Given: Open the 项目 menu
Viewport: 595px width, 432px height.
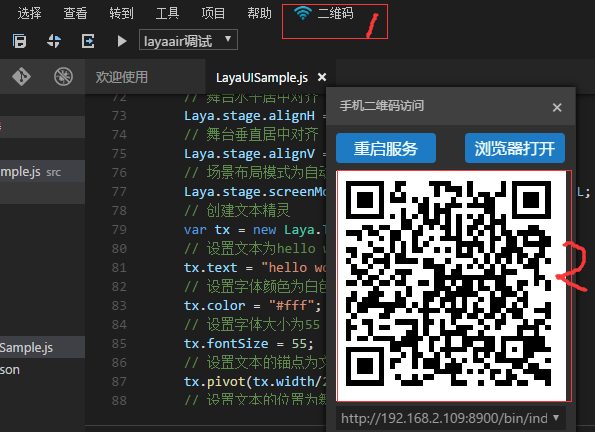Looking at the screenshot, I should point(213,13).
